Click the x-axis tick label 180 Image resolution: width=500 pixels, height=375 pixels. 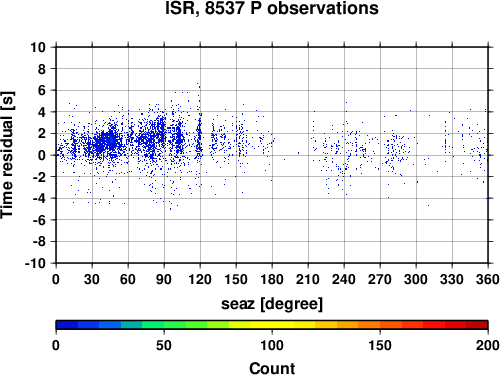pos(272,279)
